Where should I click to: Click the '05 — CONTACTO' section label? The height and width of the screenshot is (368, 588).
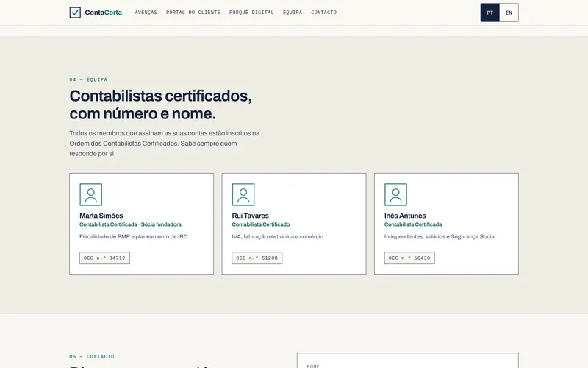[92, 357]
